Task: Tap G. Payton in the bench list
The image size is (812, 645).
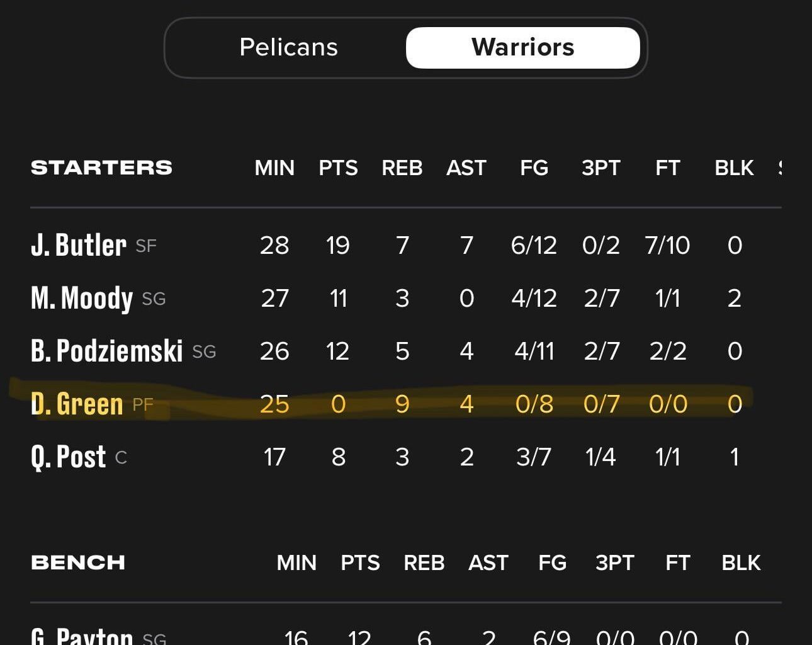Action: tap(82, 635)
